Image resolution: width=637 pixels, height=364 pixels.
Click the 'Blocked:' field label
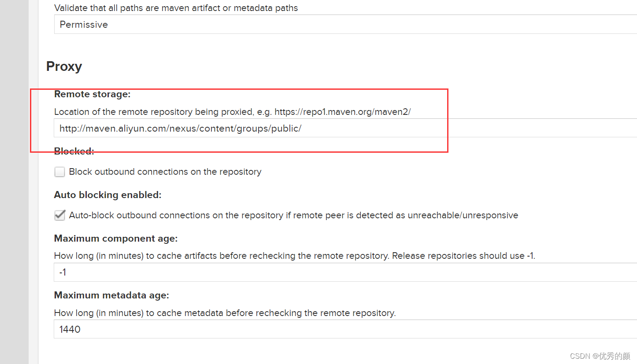pyautogui.click(x=74, y=151)
